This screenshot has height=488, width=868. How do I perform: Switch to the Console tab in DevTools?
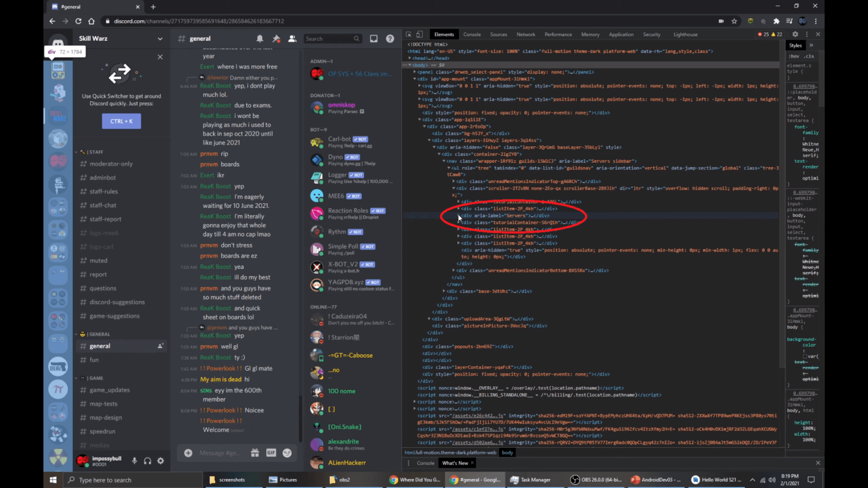472,34
